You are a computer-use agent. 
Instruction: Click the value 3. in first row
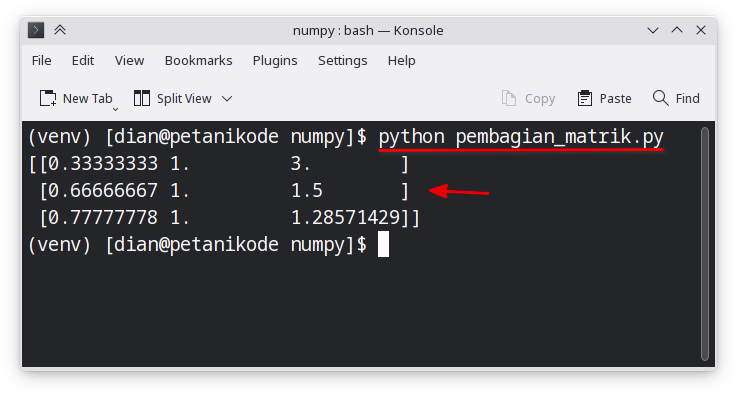point(301,164)
